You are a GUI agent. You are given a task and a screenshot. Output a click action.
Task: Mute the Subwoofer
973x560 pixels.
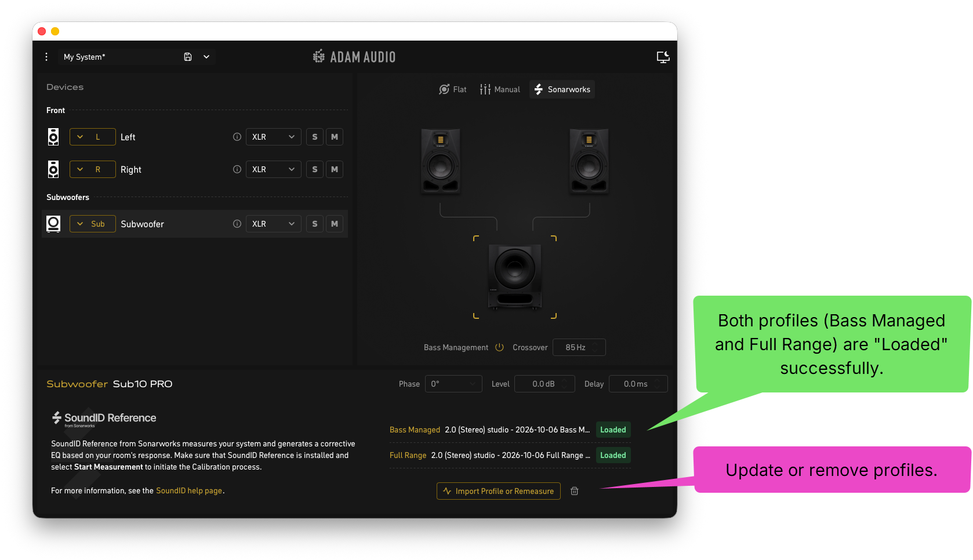335,224
